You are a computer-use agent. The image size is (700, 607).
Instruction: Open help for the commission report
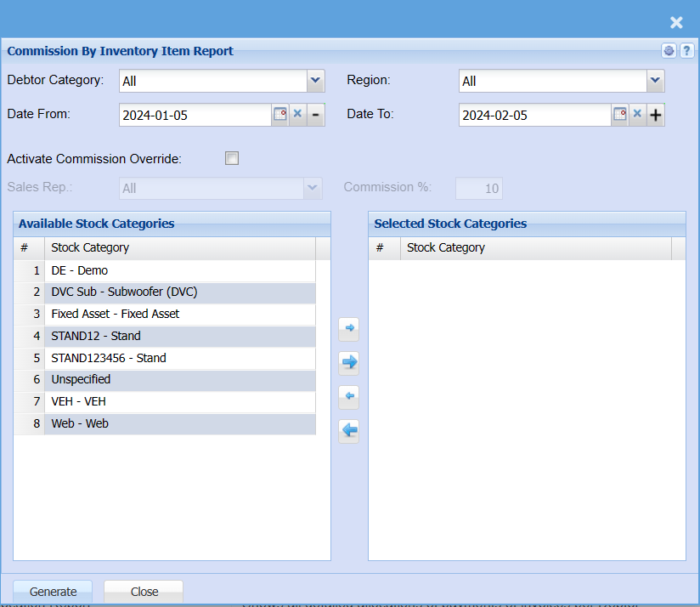[686, 51]
